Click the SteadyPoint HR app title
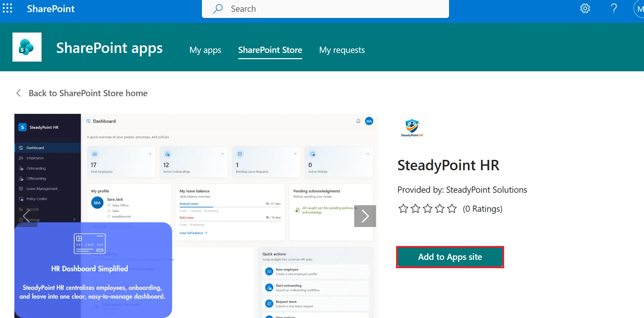The height and width of the screenshot is (318, 644). point(448,165)
